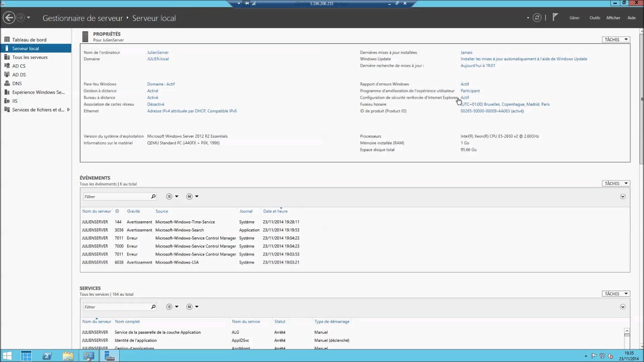644x362 pixels.
Task: Click the JULIEN.local domain link
Action: (x=158, y=59)
